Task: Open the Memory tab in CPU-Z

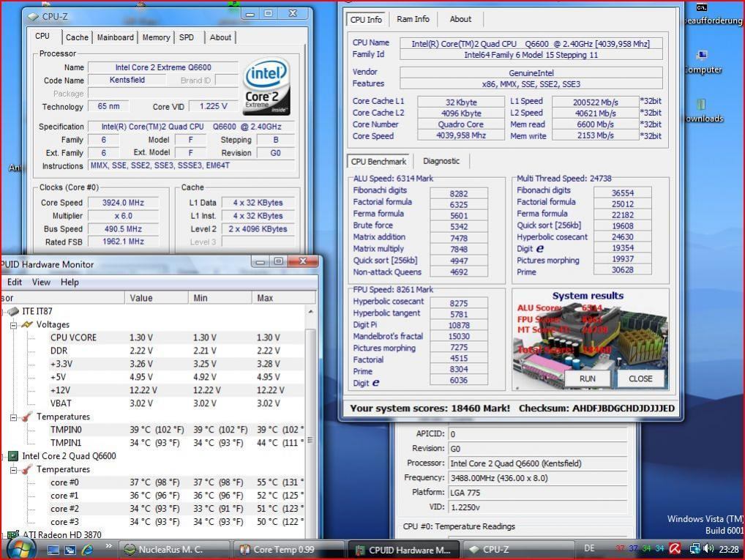Action: coord(157,37)
